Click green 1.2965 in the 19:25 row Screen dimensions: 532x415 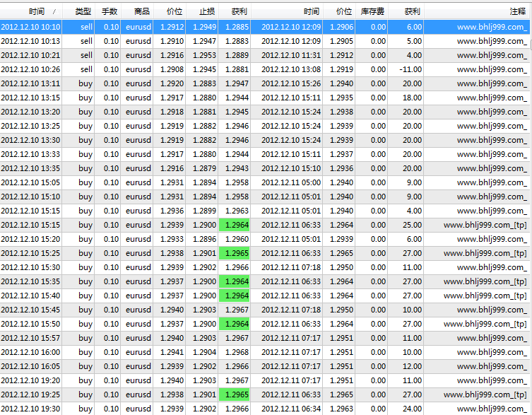235,395
